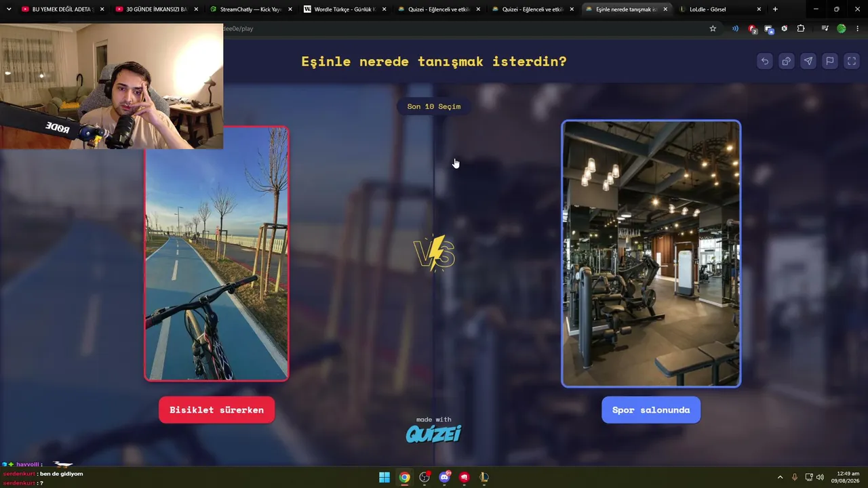Open the Chrome three-dot menu
This screenshot has height=488, width=868.
click(857, 28)
